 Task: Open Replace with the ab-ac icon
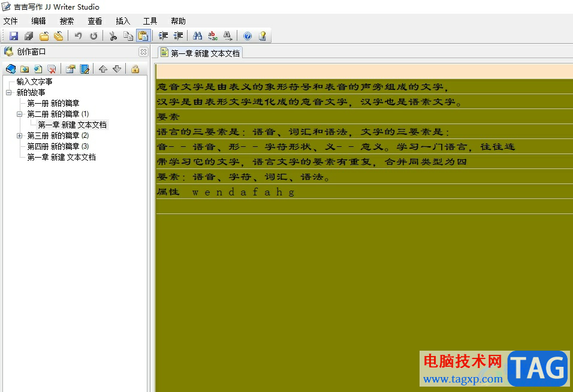coord(213,36)
